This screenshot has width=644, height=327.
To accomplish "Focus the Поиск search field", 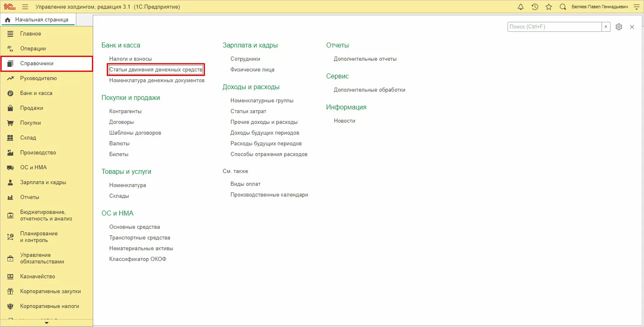I will point(555,27).
